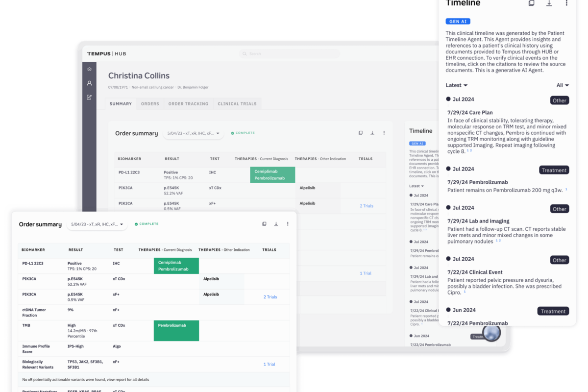
Task: Open the Order Tracking tab
Action: click(x=188, y=103)
